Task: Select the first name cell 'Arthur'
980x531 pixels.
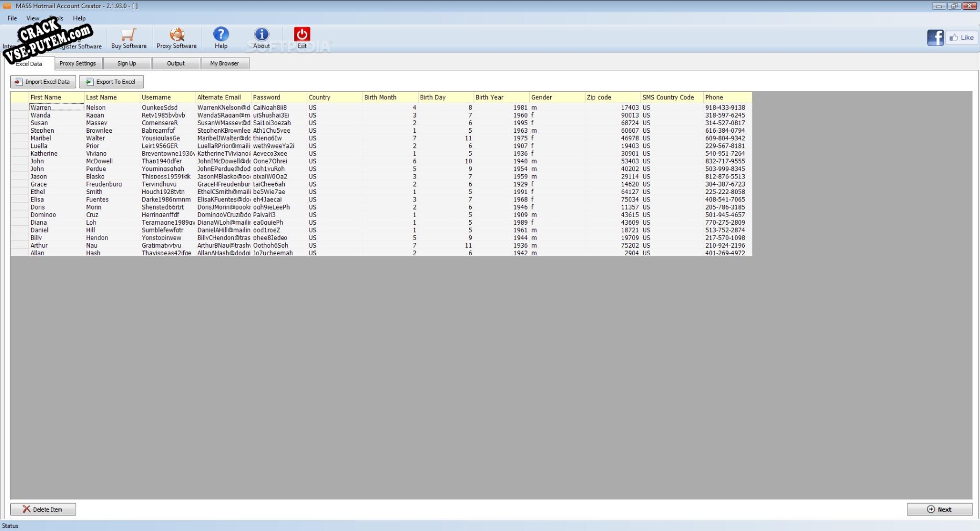Action: [x=56, y=246]
